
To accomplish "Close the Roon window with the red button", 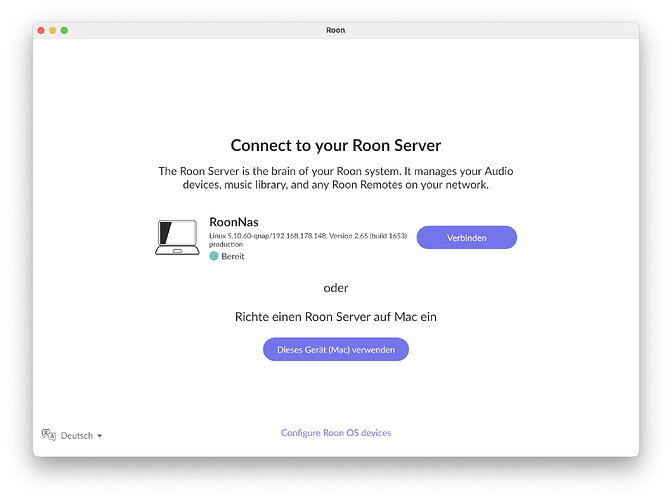I will tap(41, 30).
